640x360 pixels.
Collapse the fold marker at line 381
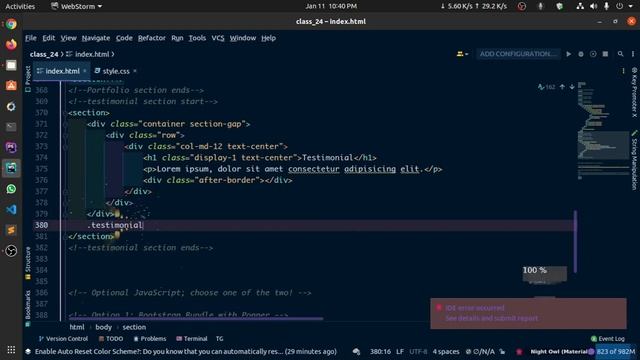click(x=65, y=236)
